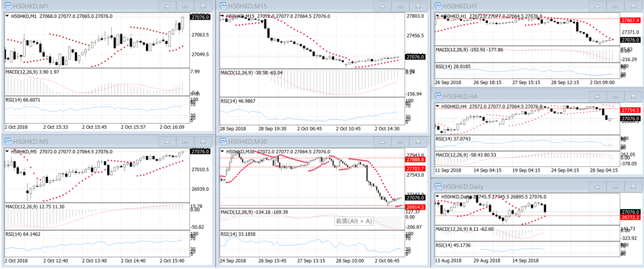The image size is (644, 269).
Task: Select the H50HKD,M1 window title
Action: [x=30, y=6]
